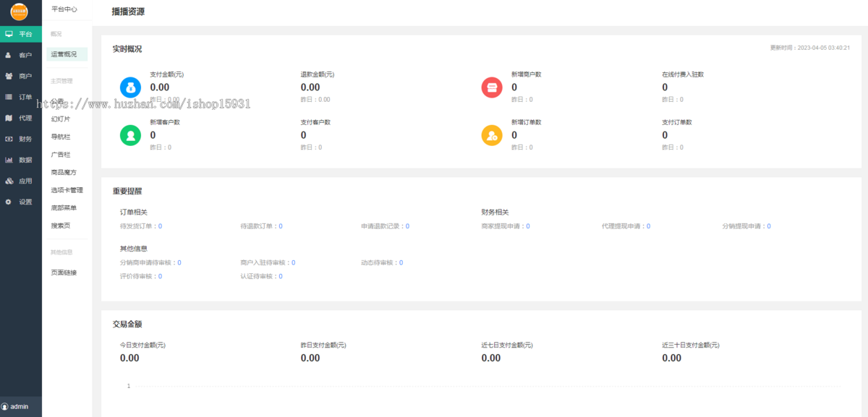Click the 支付订单数 value

coord(665,134)
